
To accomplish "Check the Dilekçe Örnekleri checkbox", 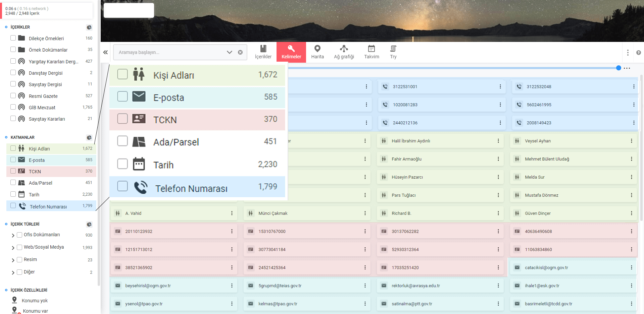I will (x=13, y=38).
